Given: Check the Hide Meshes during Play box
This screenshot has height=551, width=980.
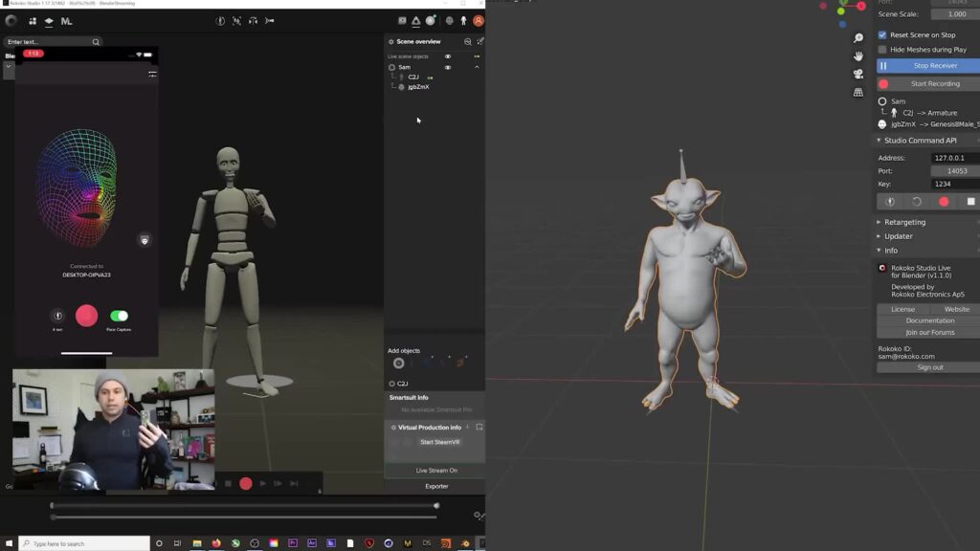Looking at the screenshot, I should [x=882, y=50].
